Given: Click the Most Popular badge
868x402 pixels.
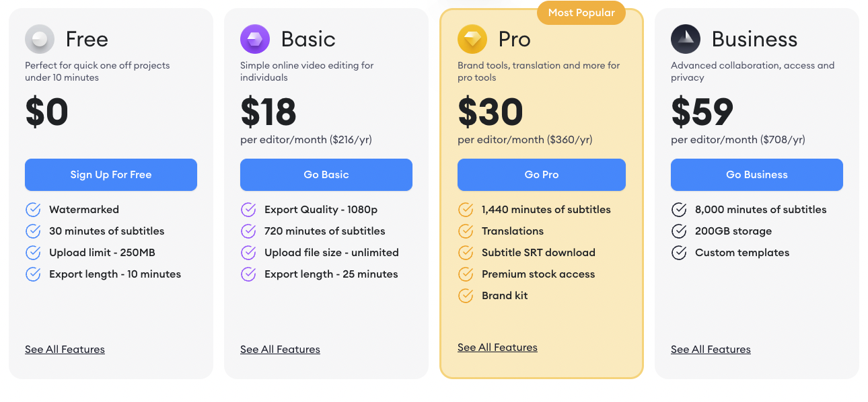Looking at the screenshot, I should [581, 13].
